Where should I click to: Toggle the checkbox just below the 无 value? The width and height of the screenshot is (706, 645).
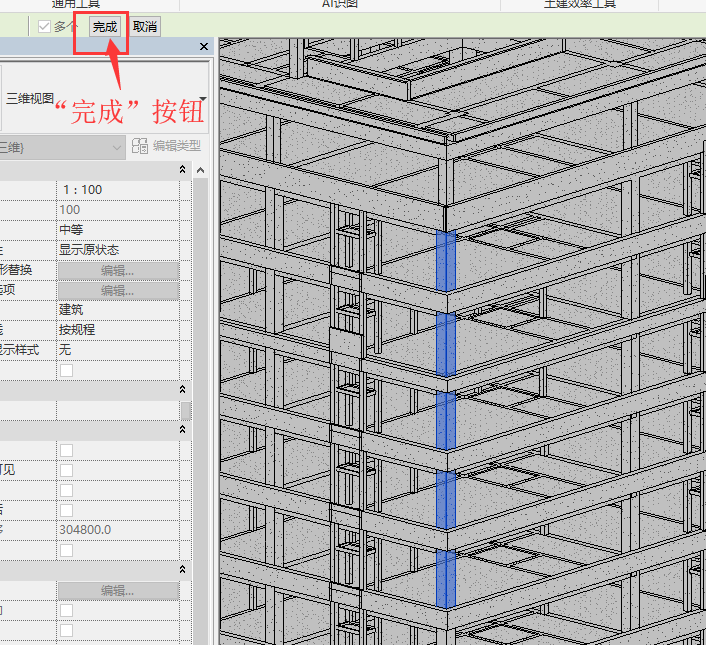click(67, 370)
